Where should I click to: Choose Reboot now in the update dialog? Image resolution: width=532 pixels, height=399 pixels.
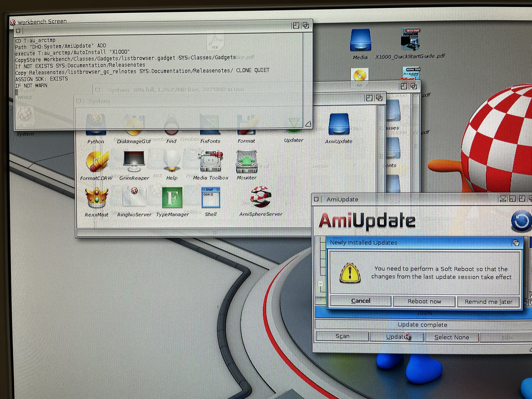(x=424, y=301)
